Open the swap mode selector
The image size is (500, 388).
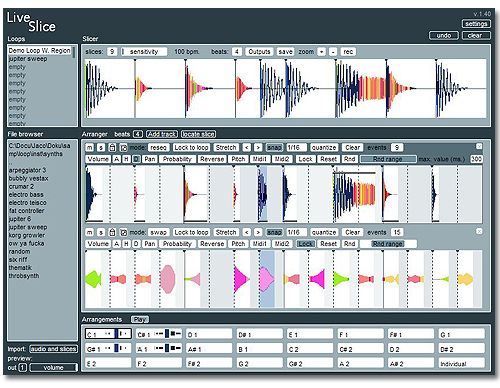click(x=158, y=232)
